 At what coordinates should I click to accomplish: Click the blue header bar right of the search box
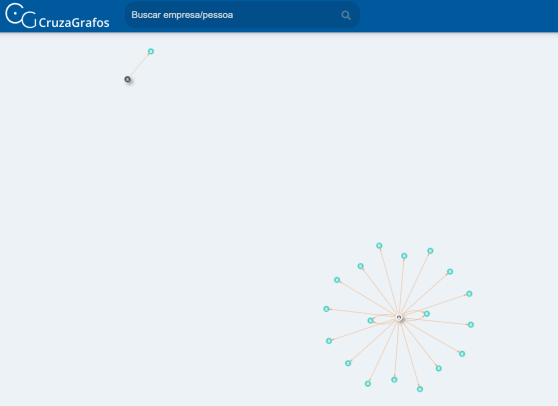tap(459, 16)
